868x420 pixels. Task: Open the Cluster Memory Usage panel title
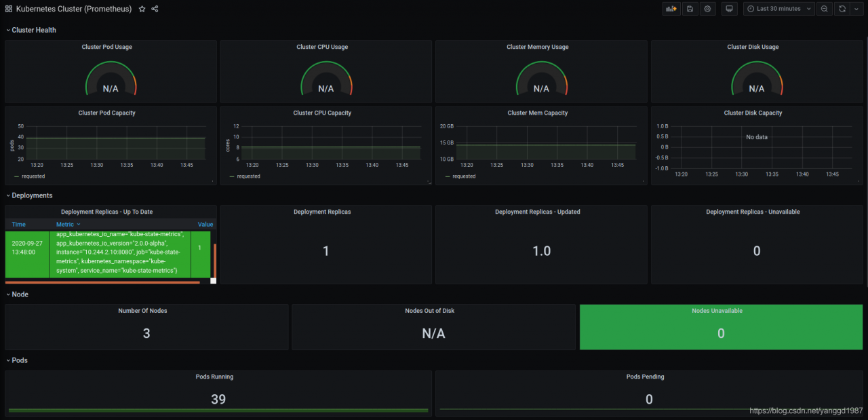point(538,47)
